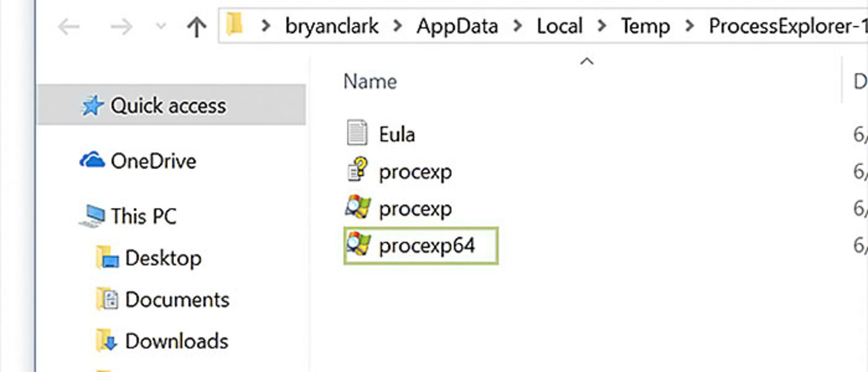Open the recent locations dropdown arrow

[161, 26]
